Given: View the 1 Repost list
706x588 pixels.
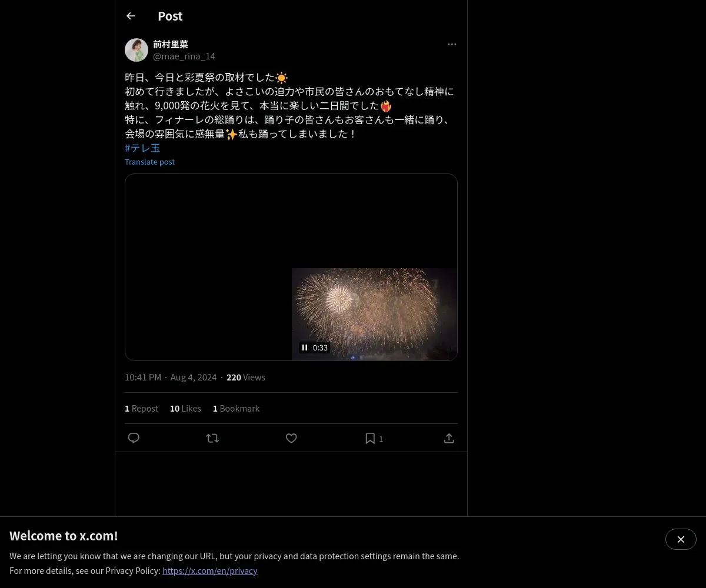Looking at the screenshot, I should [x=141, y=408].
